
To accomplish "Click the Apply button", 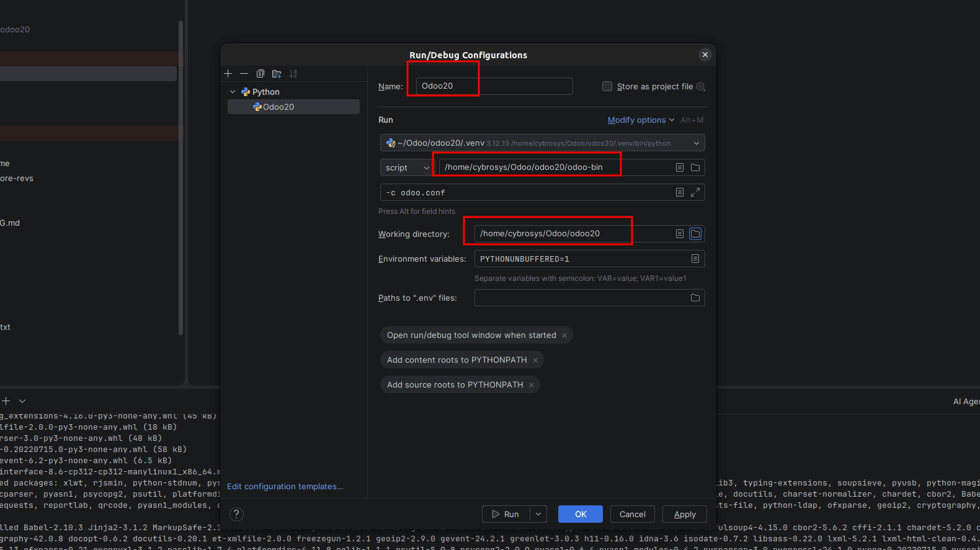I will 685,514.
